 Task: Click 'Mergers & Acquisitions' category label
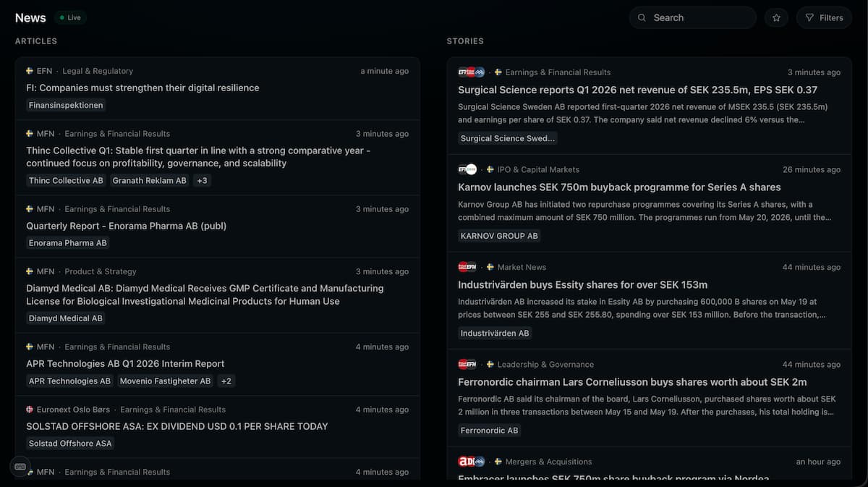[x=548, y=462]
